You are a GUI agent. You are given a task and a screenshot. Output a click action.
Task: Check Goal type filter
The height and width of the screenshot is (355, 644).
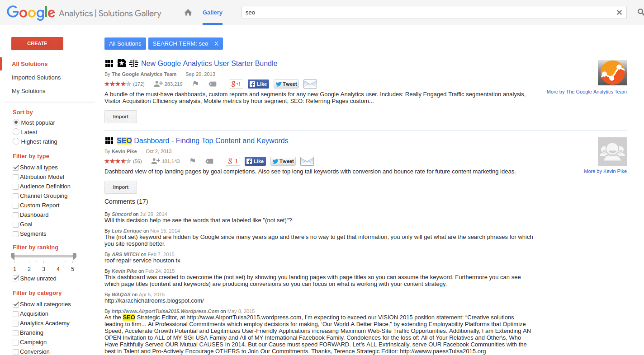tap(16, 224)
